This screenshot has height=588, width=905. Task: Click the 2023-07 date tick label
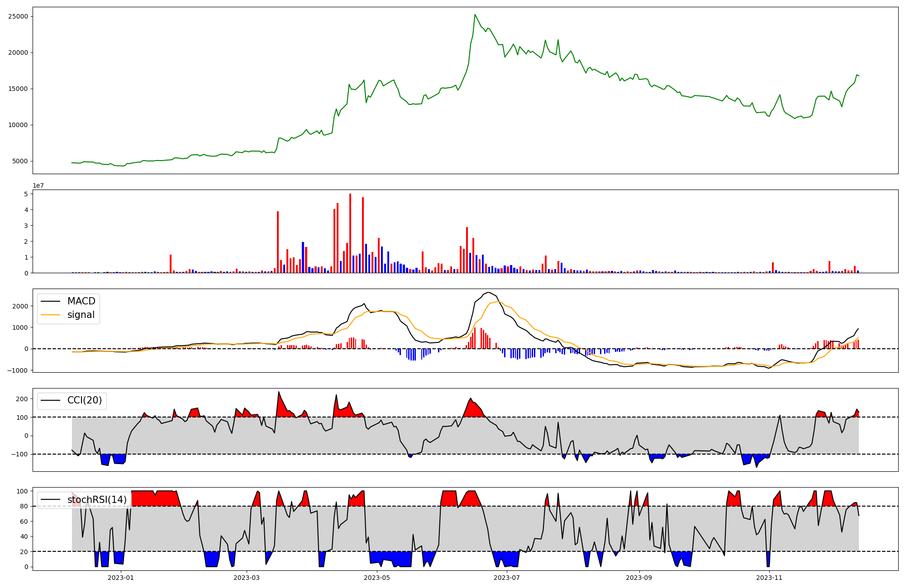click(x=507, y=578)
